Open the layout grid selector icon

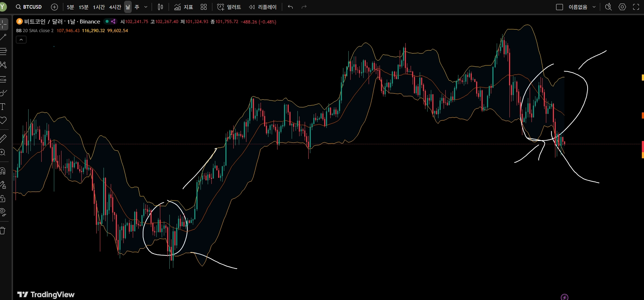(204, 7)
